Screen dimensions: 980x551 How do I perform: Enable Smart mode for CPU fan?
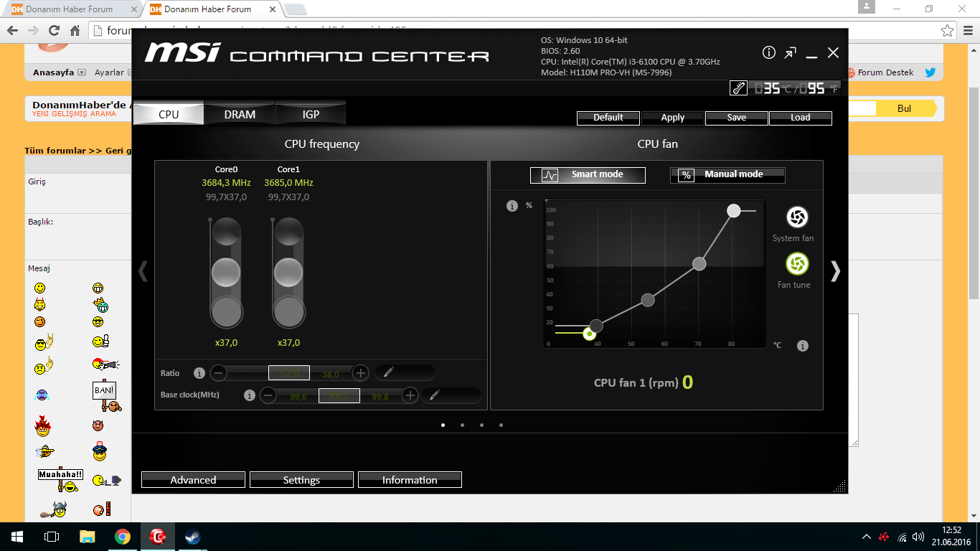pyautogui.click(x=588, y=175)
